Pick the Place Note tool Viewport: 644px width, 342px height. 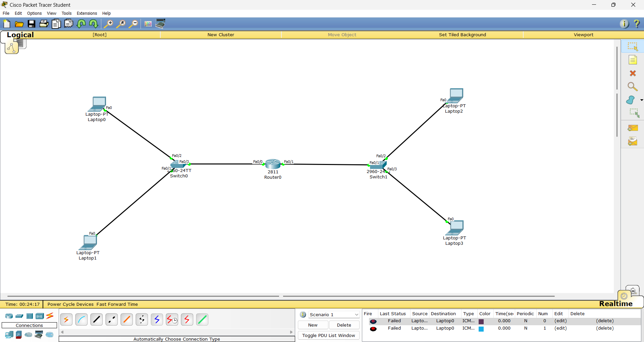tap(633, 60)
